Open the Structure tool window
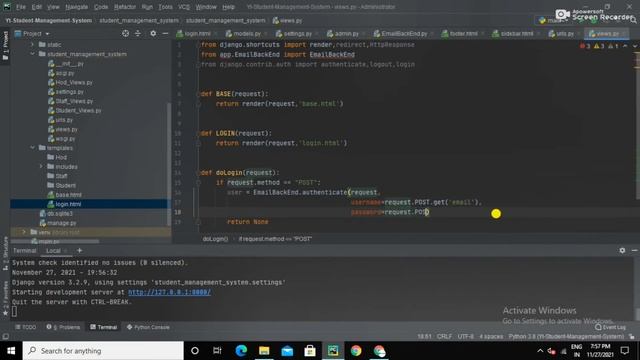This screenshot has width=640, height=360. point(5,253)
